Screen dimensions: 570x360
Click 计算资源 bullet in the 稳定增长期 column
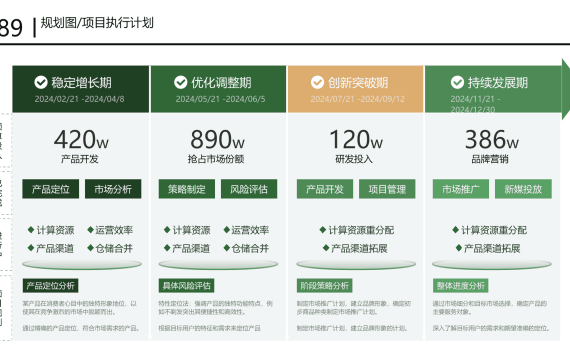coord(51,230)
